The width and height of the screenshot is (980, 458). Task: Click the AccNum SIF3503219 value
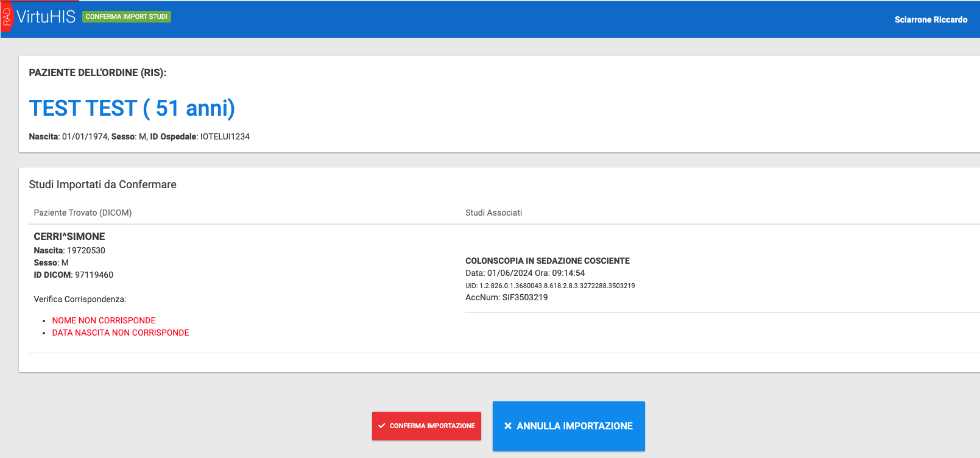pos(524,297)
